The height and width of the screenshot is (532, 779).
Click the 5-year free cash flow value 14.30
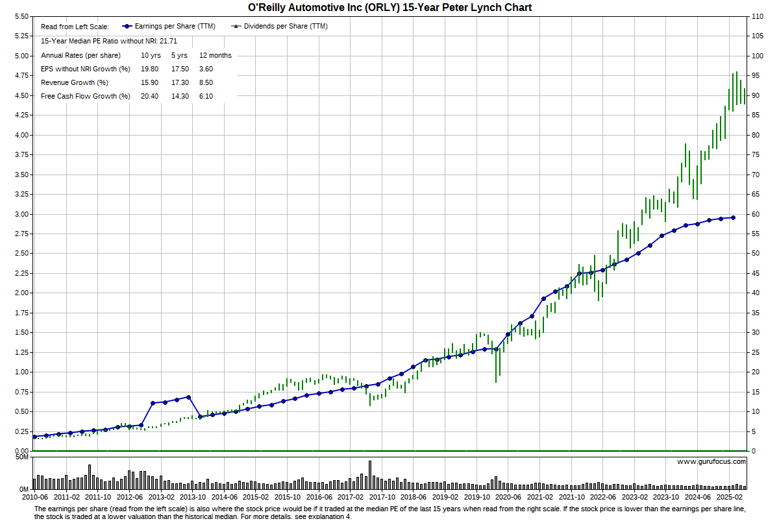click(180, 96)
